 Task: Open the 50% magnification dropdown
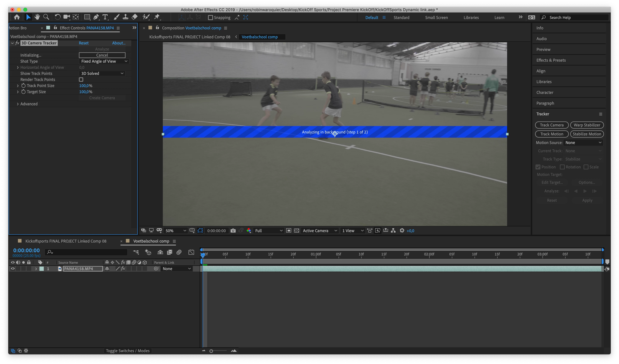pos(175,231)
